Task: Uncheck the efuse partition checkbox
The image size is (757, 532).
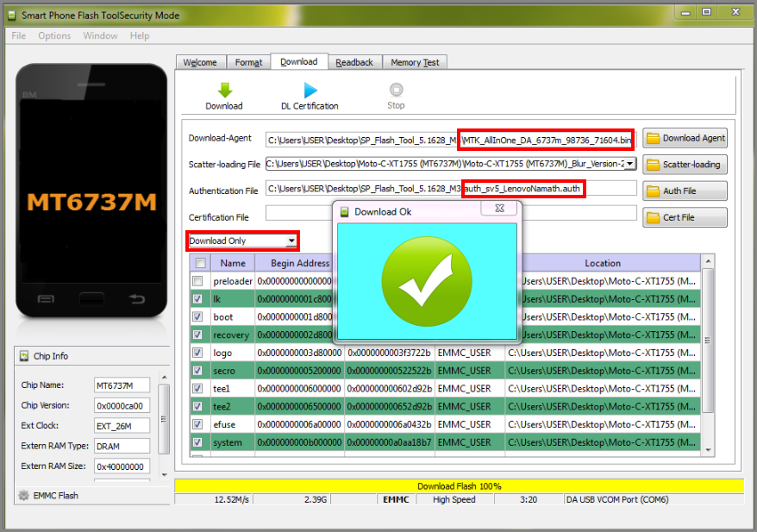Action: [197, 424]
